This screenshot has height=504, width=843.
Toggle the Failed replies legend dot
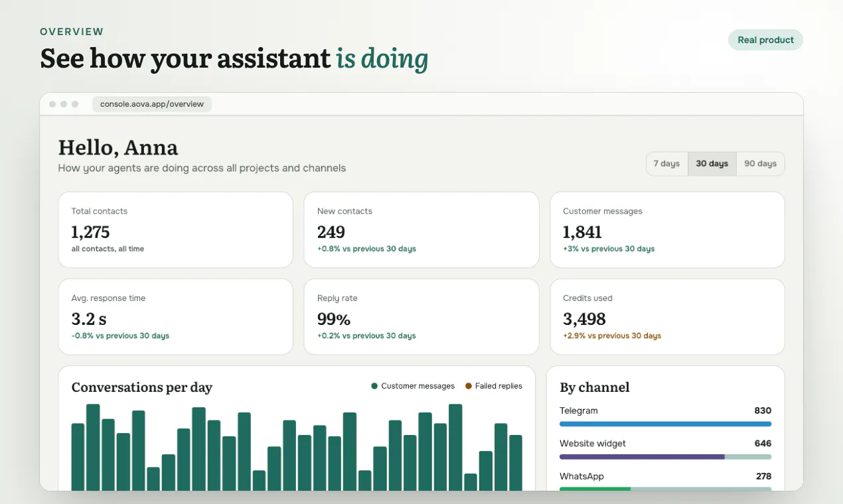click(x=469, y=386)
